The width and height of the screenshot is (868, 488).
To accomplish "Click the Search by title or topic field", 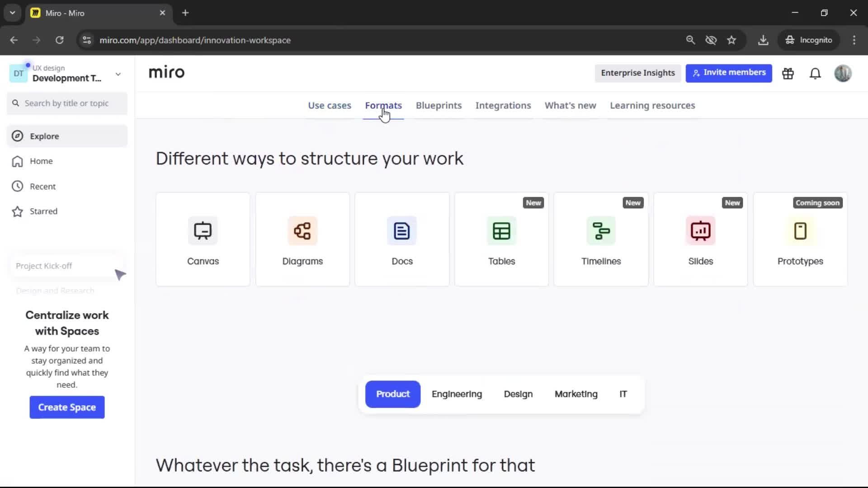I will (x=67, y=103).
